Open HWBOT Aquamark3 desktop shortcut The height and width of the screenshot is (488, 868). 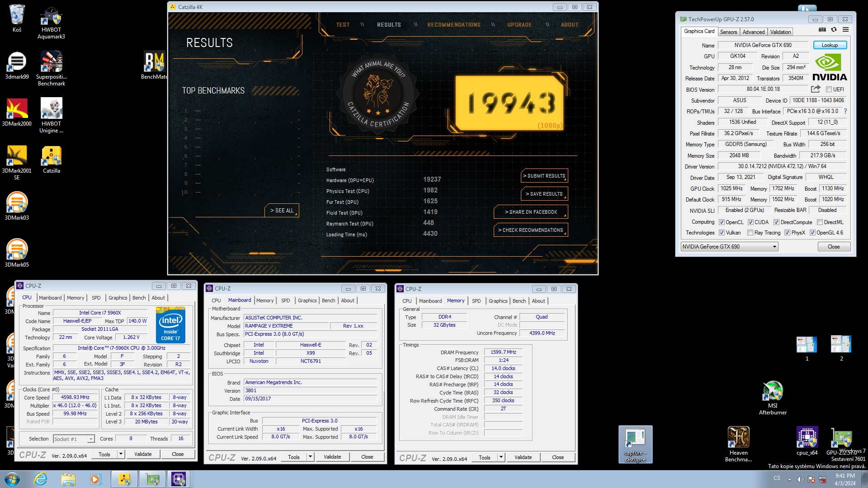[51, 22]
